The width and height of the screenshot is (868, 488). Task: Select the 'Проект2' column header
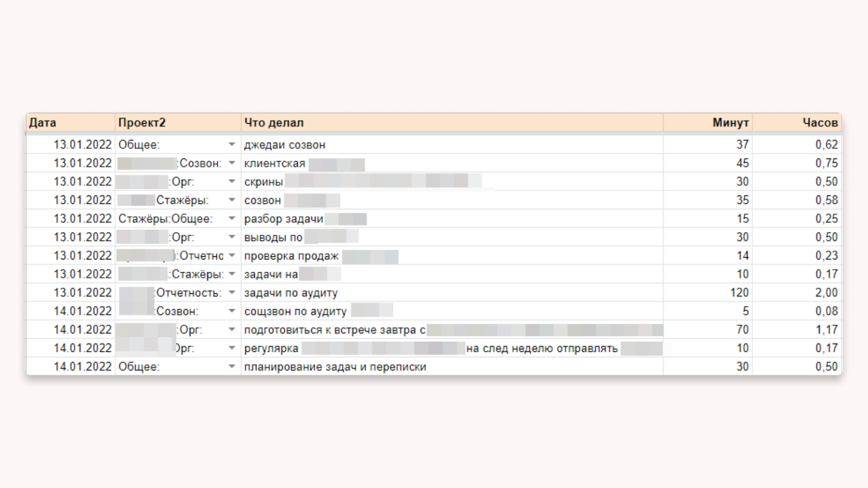coord(178,123)
